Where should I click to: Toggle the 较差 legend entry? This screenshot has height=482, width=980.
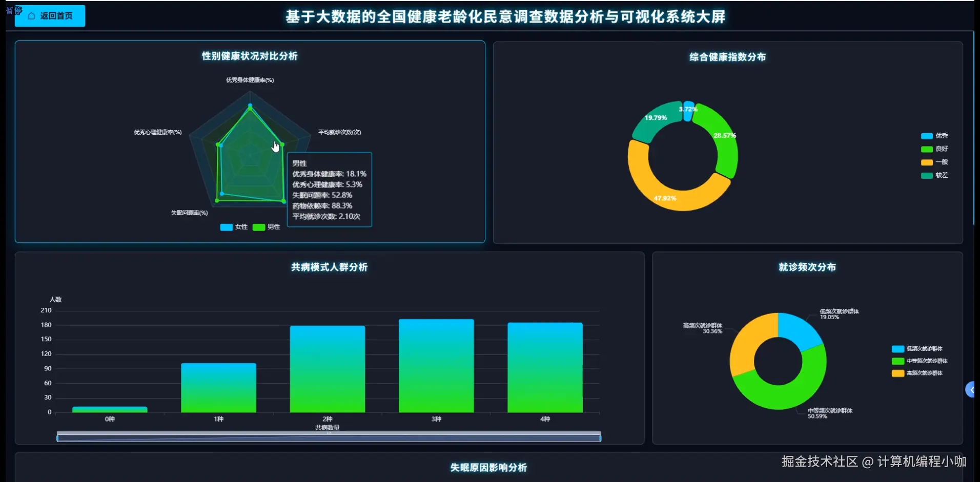point(934,175)
